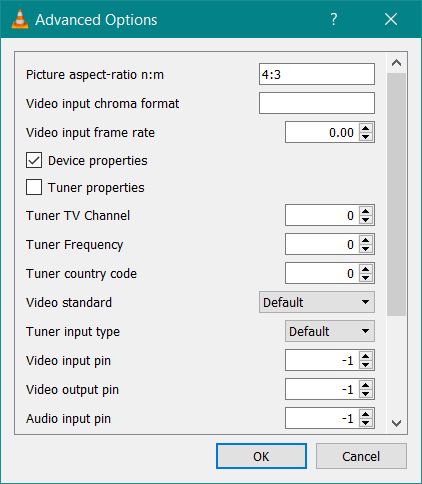Image resolution: width=422 pixels, height=484 pixels.
Task: Click the Cancel button
Action: (x=361, y=456)
